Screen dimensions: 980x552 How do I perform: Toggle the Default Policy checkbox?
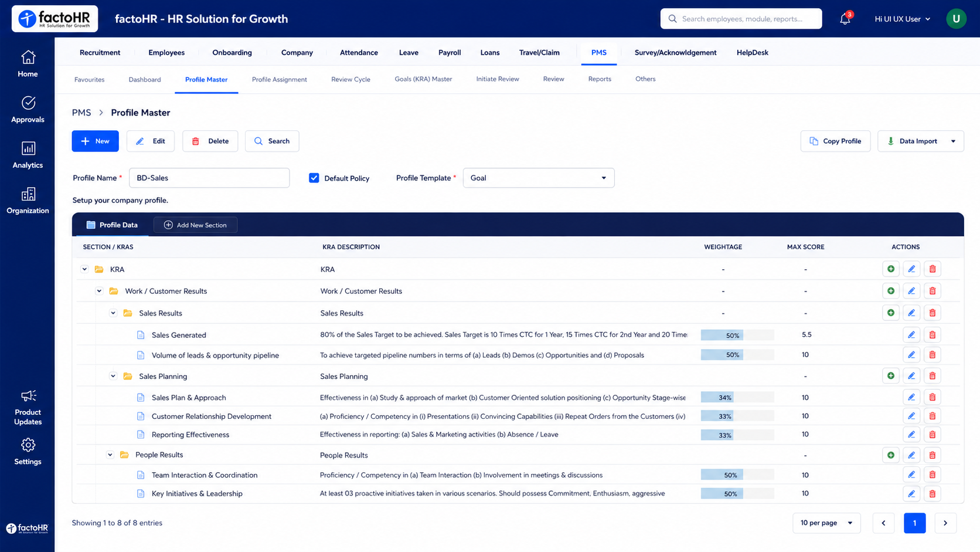click(314, 178)
